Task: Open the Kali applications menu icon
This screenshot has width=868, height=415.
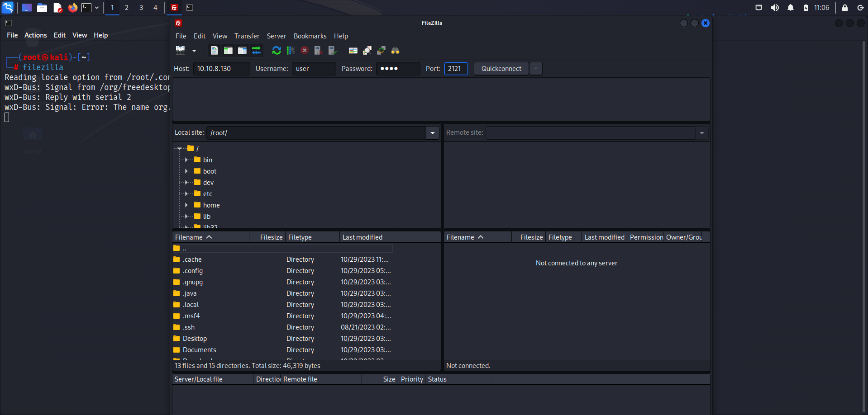Action: [x=8, y=8]
